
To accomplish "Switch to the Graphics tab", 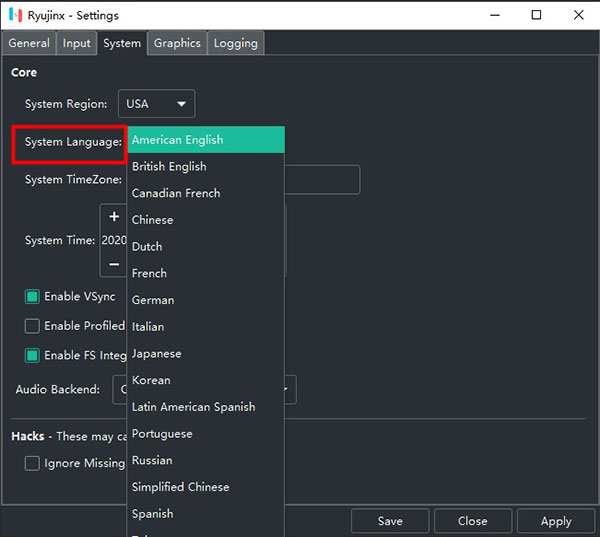I will [177, 43].
